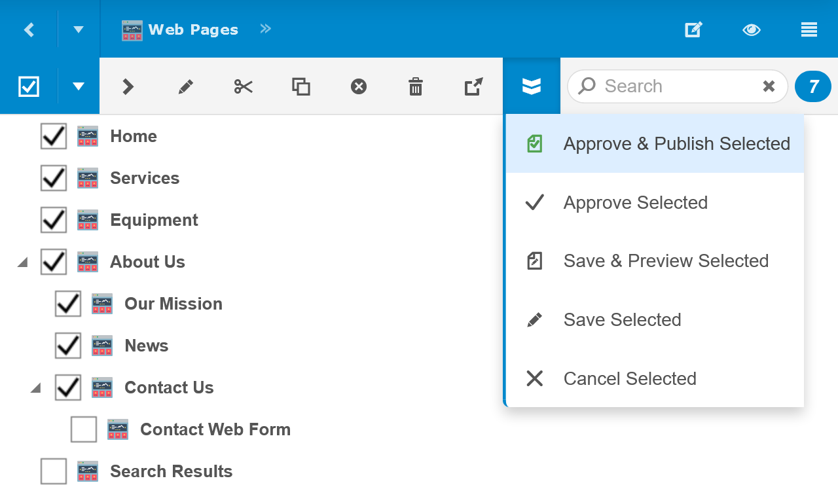This screenshot has width=838, height=504.
Task: Check the Contact Web Form checkbox
Action: (84, 429)
